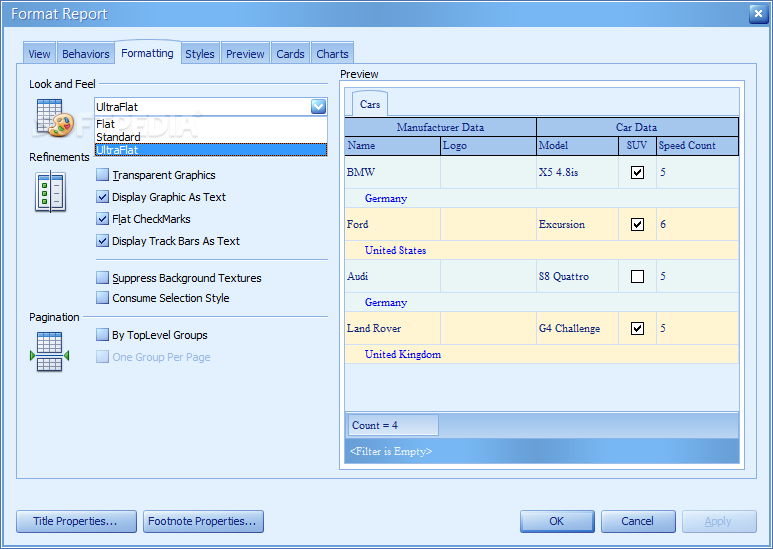
Task: Select the BMW name cell
Action: 392,172
